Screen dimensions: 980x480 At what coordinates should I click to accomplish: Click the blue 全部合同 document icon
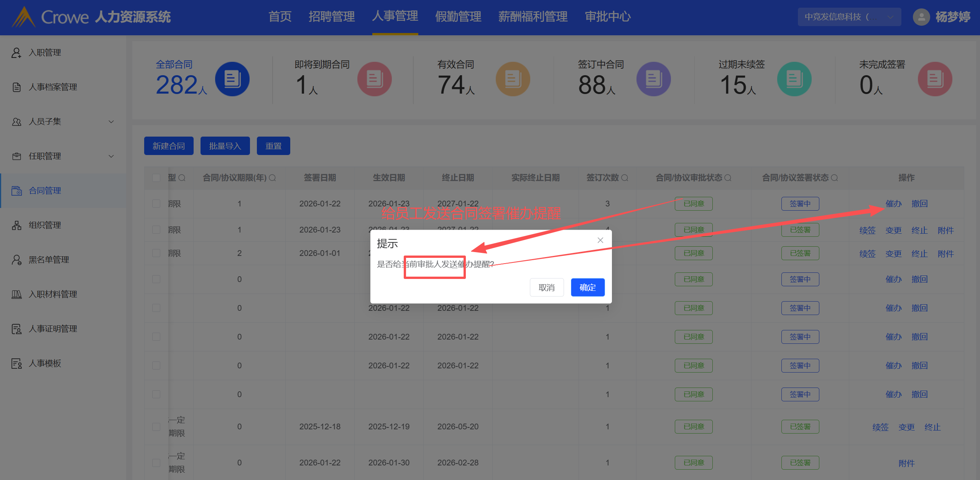pyautogui.click(x=232, y=79)
